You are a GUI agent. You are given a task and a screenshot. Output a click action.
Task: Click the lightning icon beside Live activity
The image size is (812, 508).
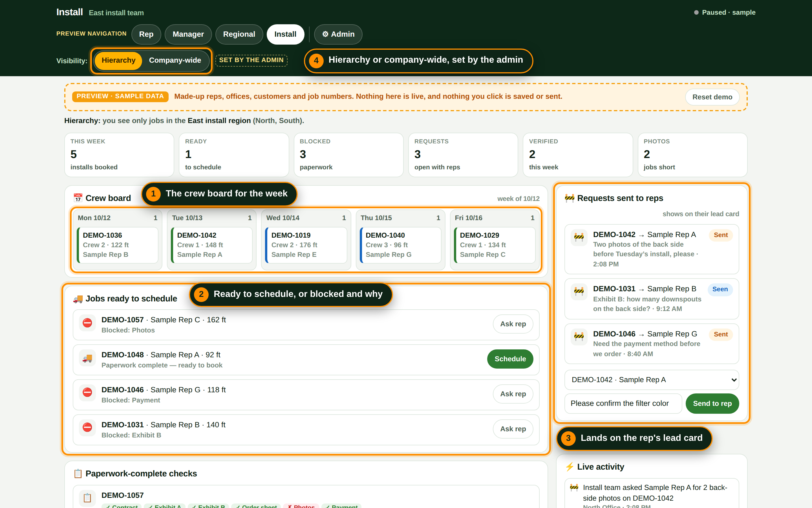point(570,467)
